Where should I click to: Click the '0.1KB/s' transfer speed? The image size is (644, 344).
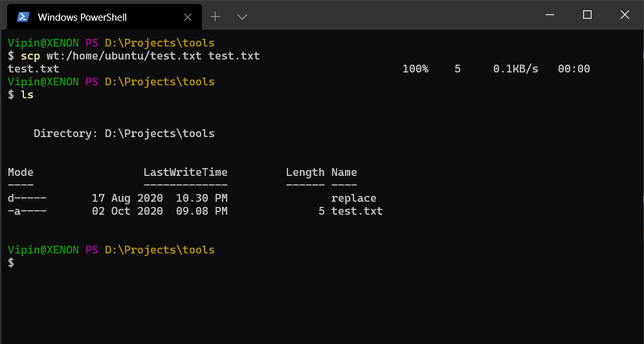(x=515, y=69)
